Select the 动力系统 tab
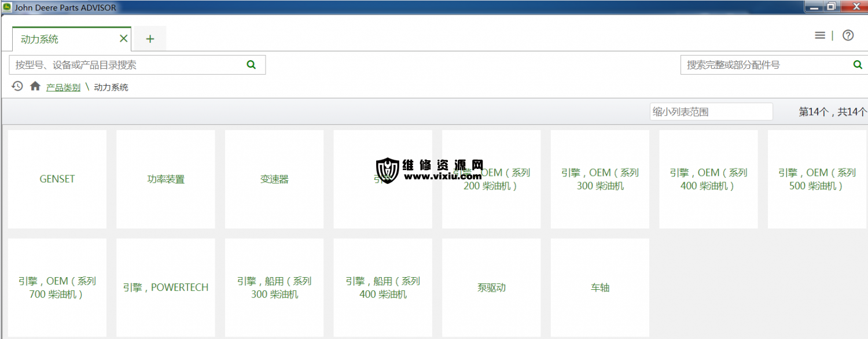Screen dimensions: 868x339 (72, 39)
